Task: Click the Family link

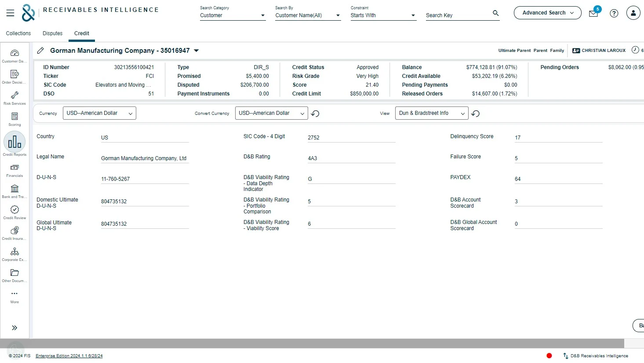Action: 557,51
